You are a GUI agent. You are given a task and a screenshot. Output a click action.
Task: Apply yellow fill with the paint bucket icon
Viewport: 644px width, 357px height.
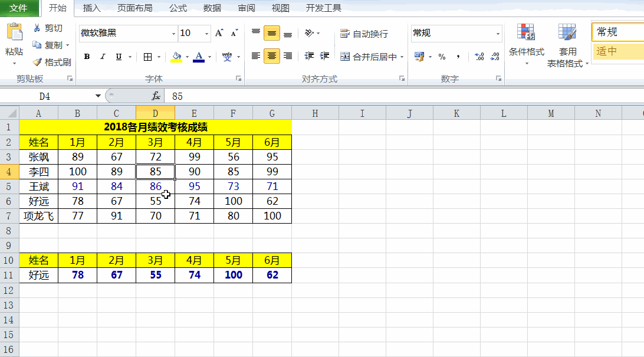click(x=176, y=57)
